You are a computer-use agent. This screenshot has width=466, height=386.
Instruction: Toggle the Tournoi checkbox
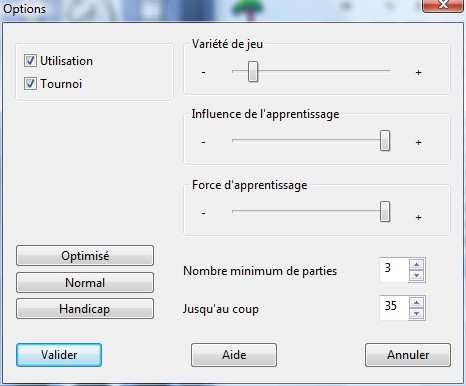pyautogui.click(x=30, y=84)
